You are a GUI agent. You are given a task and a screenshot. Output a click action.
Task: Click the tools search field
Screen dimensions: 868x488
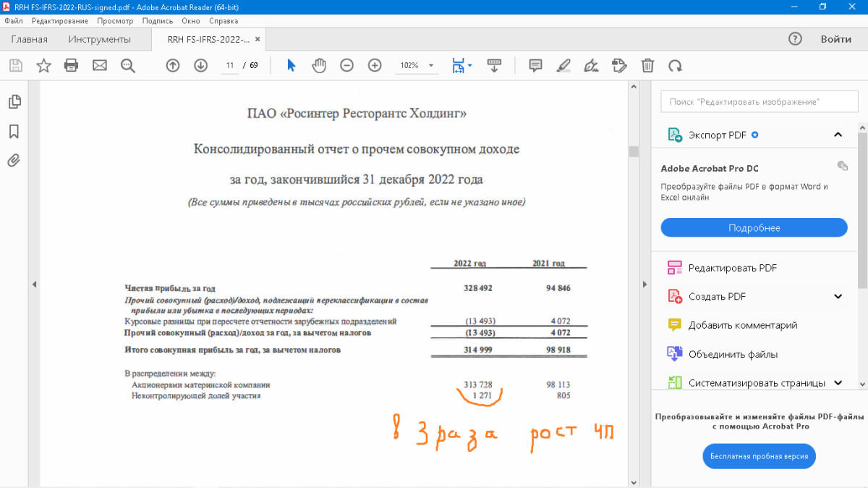point(759,102)
